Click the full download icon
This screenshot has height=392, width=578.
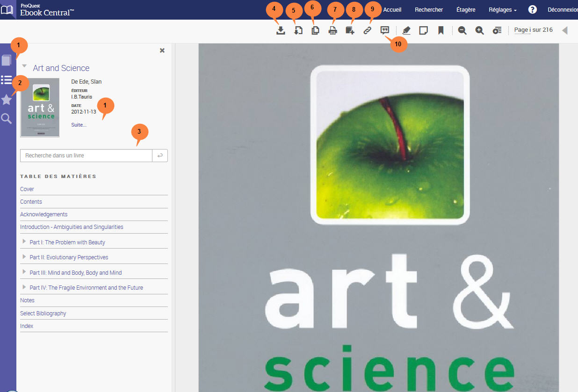281,31
